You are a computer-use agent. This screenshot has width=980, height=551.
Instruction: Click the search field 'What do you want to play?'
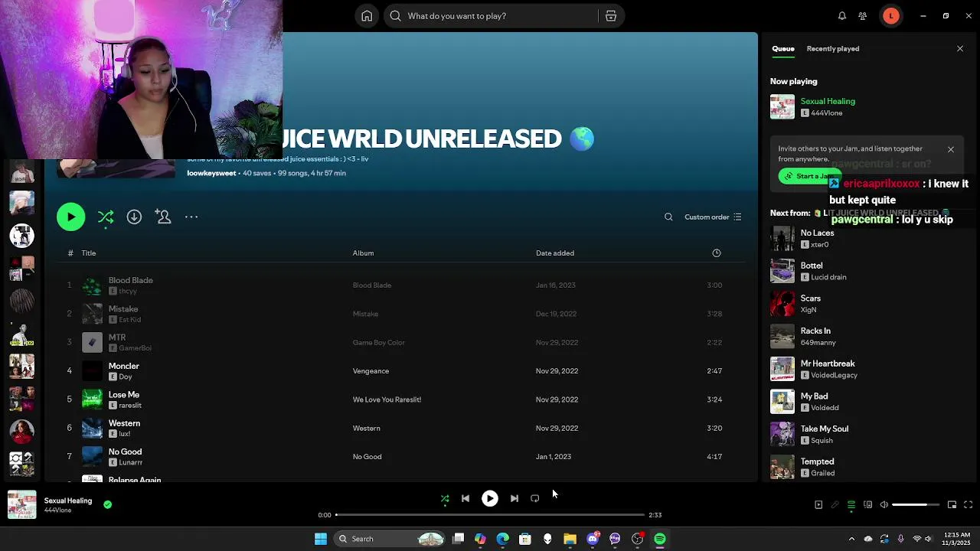click(x=490, y=16)
